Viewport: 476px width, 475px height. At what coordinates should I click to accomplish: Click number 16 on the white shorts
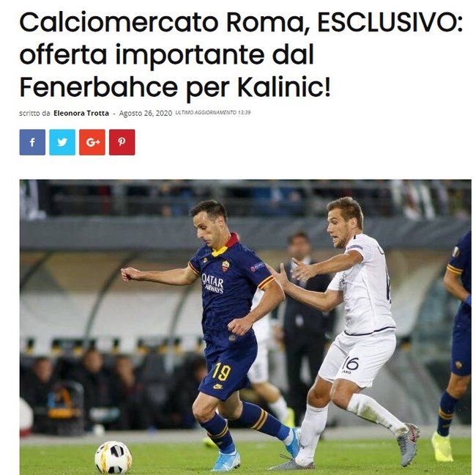(350, 363)
